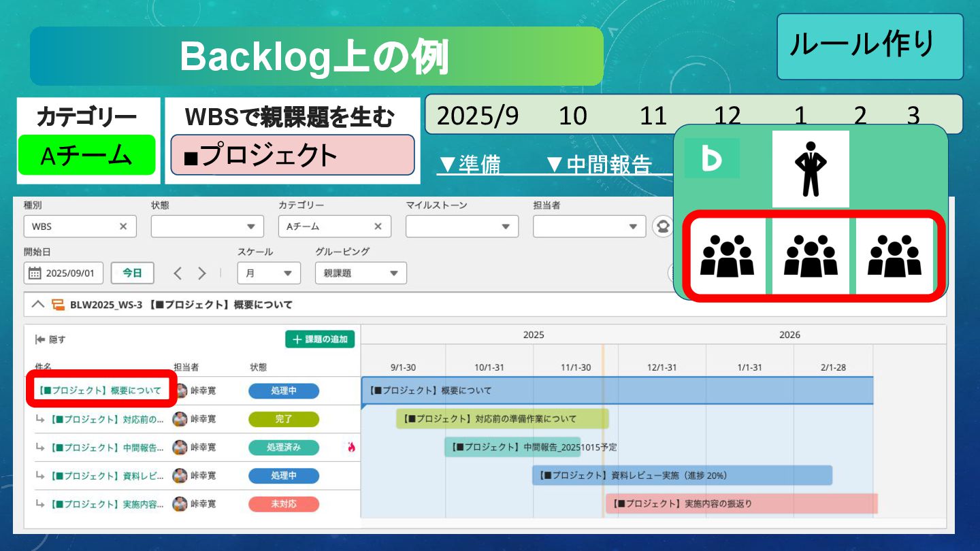The image size is (980, 551).
Task: Click 隠す to hide the issue list
Action: click(50, 339)
